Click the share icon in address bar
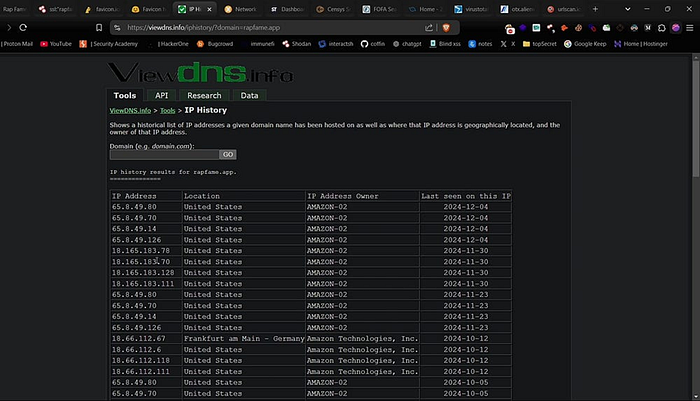The width and height of the screenshot is (700, 401). (x=429, y=28)
